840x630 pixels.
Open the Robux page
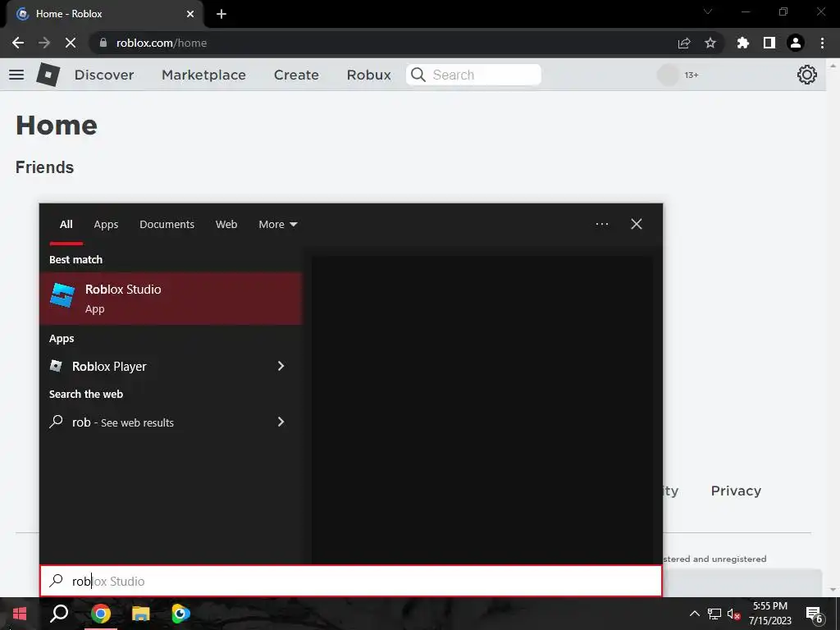point(368,75)
